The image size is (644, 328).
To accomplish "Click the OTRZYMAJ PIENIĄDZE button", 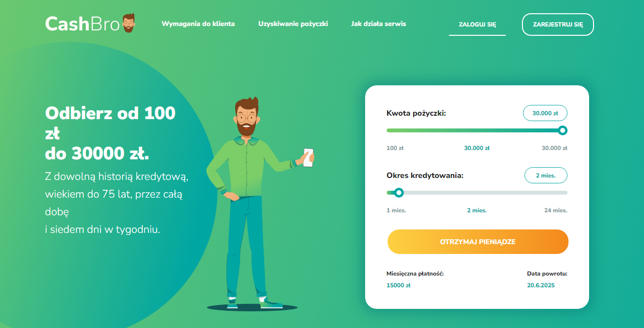I will pos(478,242).
